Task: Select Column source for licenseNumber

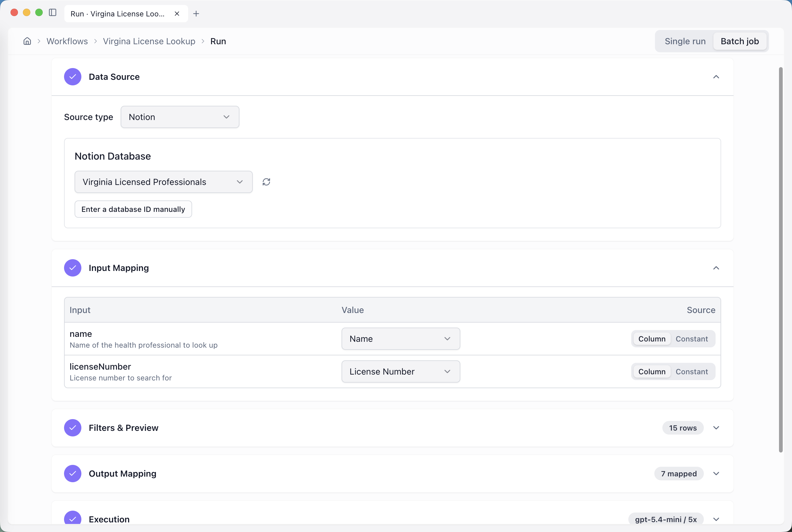Action: pos(652,371)
